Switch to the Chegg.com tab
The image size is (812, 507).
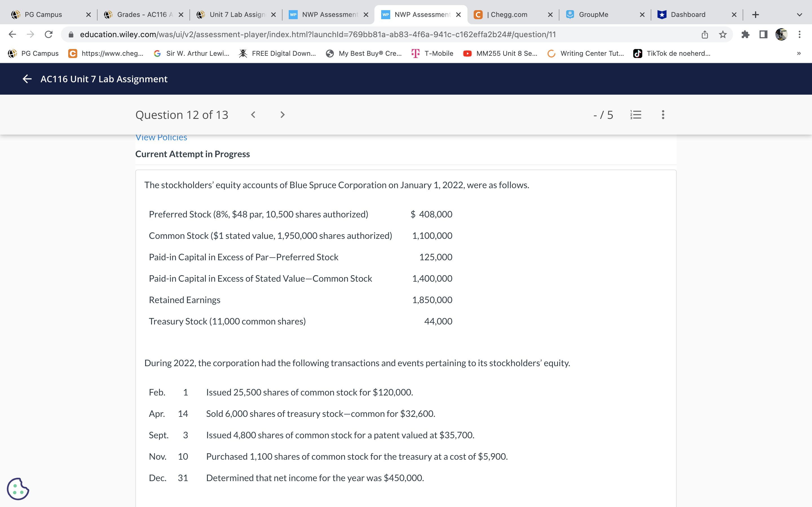tap(508, 15)
